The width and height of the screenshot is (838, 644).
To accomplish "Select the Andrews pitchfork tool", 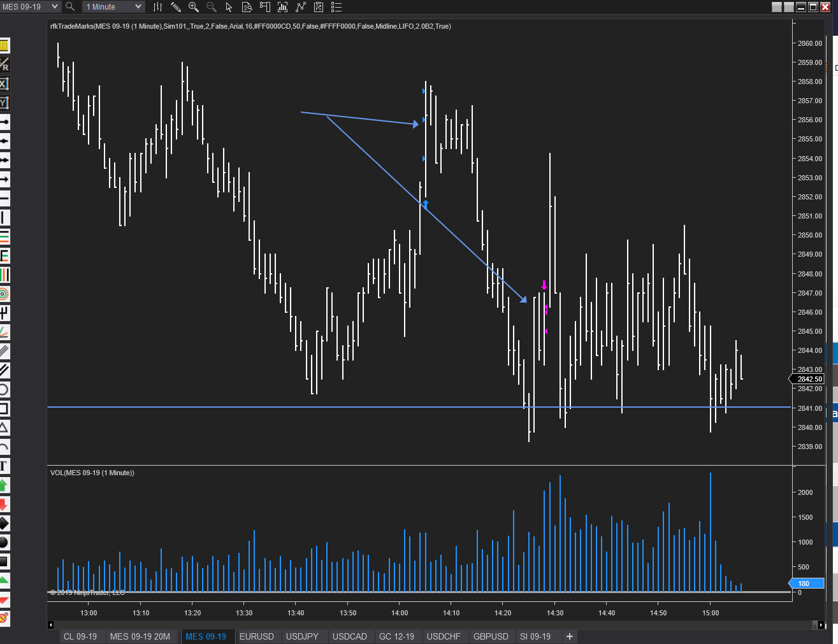I will click(4, 313).
